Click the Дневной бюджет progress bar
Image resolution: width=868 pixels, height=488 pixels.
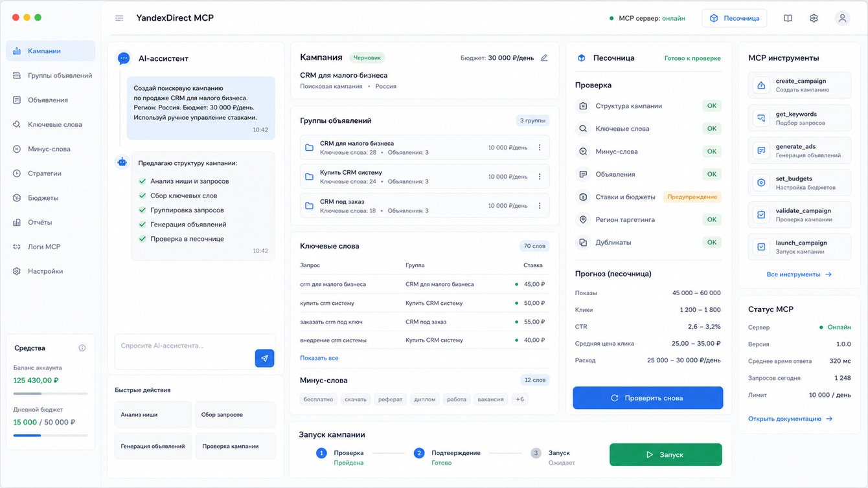51,436
